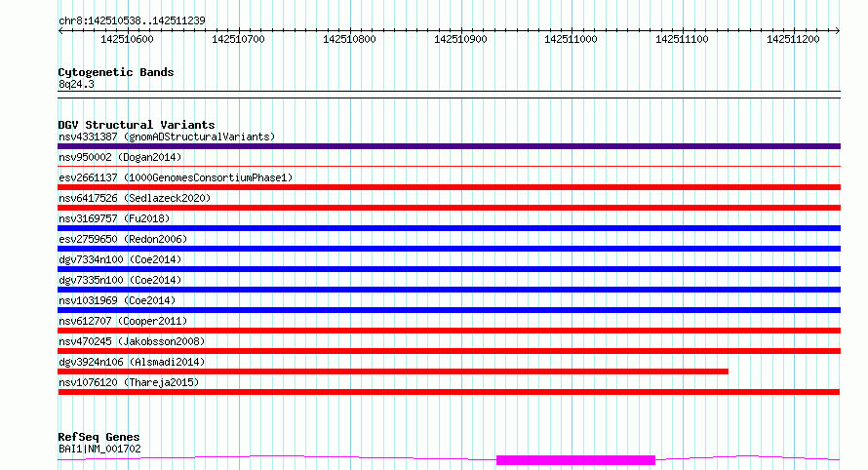Select the 8q24.3 cytogenetic band label
The width and height of the screenshot is (868, 470).
76,84
